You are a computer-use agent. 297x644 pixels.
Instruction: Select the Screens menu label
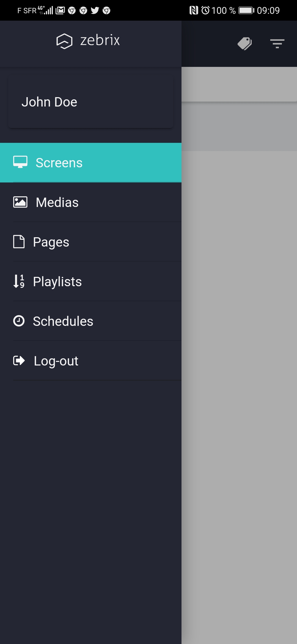pos(59,163)
